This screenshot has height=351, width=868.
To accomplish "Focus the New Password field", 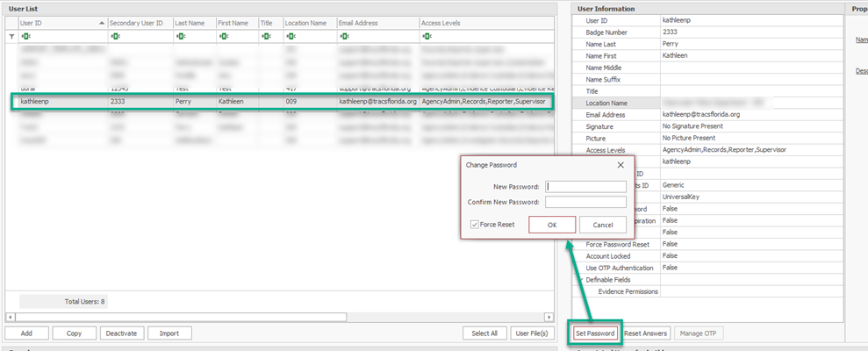I will (x=585, y=186).
